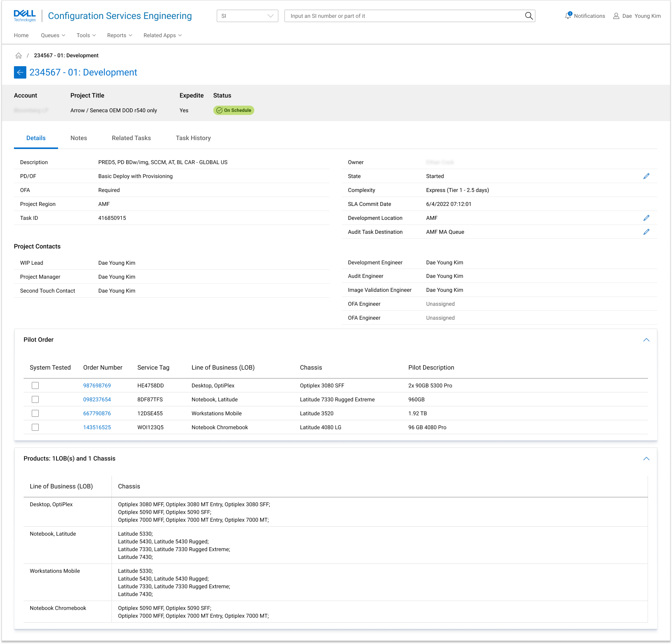Edit the Audit Task Destination value

646,232
